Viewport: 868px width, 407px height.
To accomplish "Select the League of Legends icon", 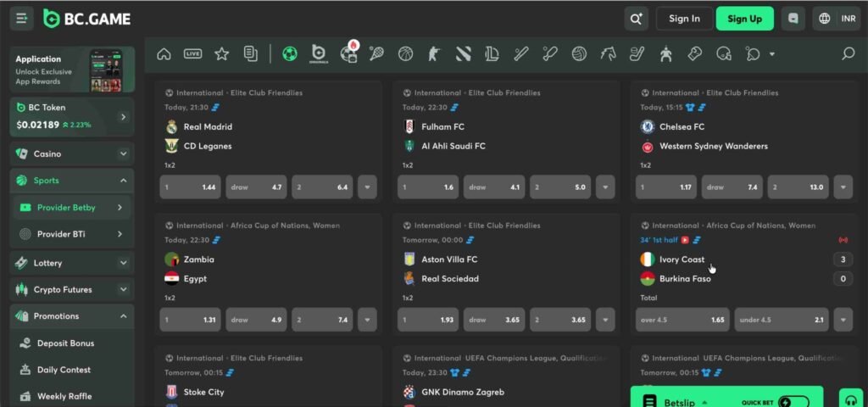I will pyautogui.click(x=492, y=53).
